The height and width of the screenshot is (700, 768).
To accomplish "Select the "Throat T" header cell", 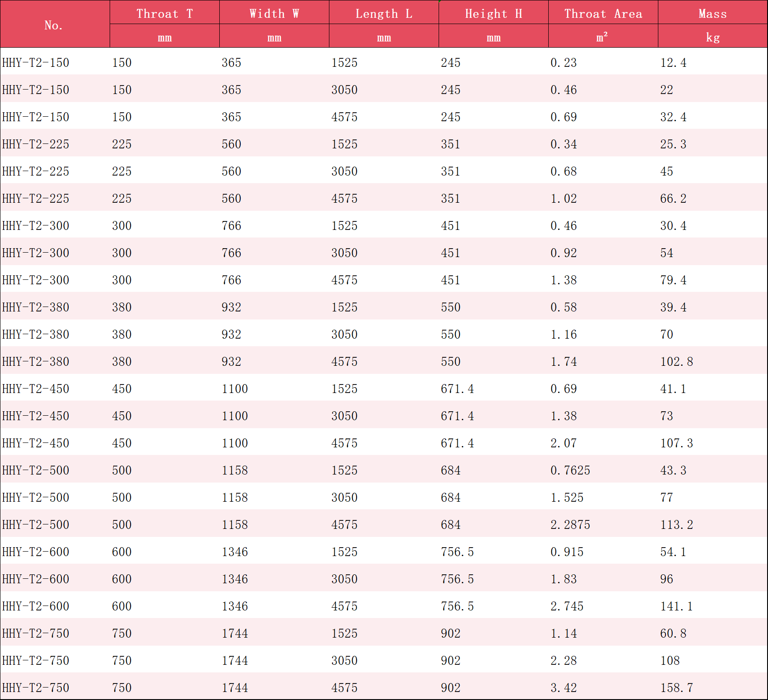I will (x=164, y=14).
